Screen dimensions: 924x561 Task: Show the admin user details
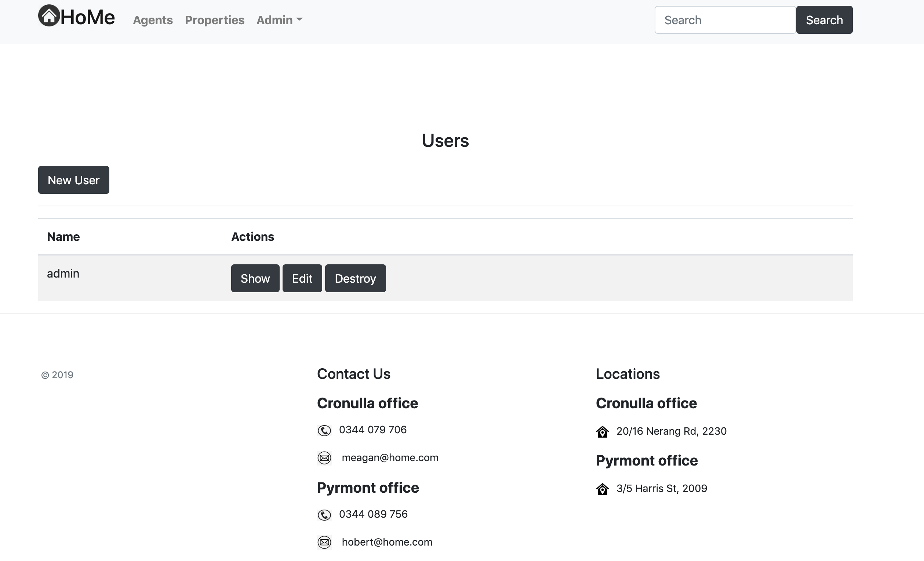[x=255, y=278]
